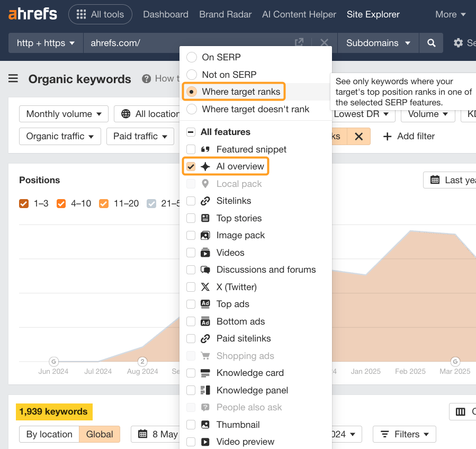Expand the Subdomains dropdown
The height and width of the screenshot is (449, 476).
click(378, 43)
